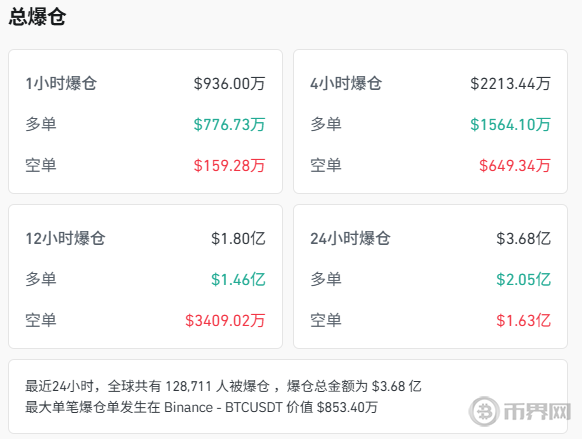Click the Binance - BTCUSDT largest liquidation line
Image resolution: width=582 pixels, height=439 pixels.
202,407
